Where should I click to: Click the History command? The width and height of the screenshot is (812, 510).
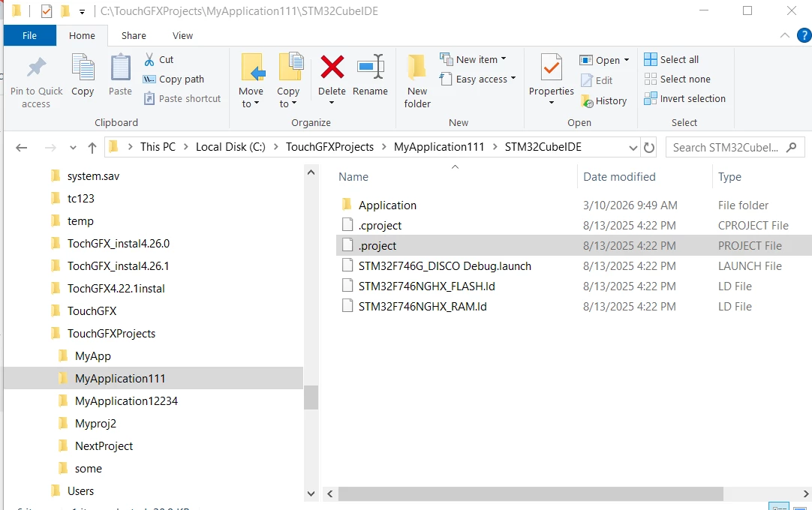pos(604,101)
